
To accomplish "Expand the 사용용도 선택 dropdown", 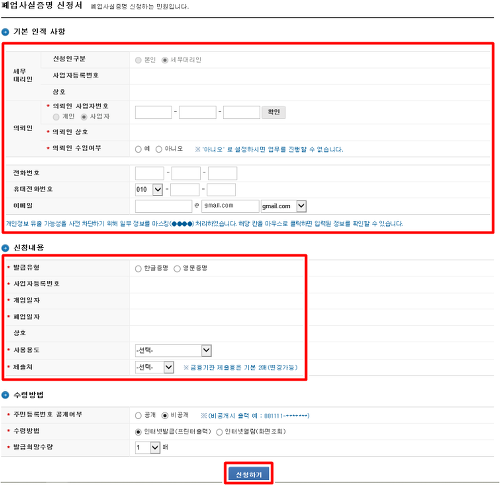I will [173, 350].
